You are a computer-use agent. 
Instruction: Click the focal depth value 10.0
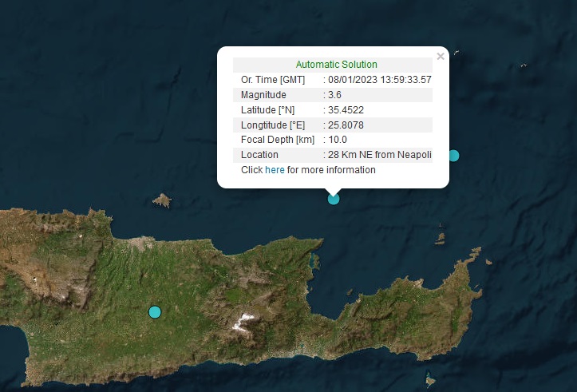click(x=338, y=140)
